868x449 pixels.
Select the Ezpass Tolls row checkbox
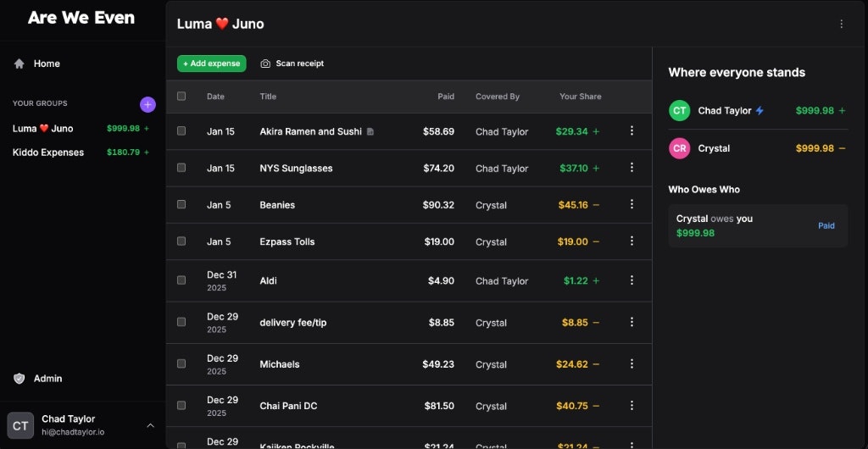pos(181,241)
